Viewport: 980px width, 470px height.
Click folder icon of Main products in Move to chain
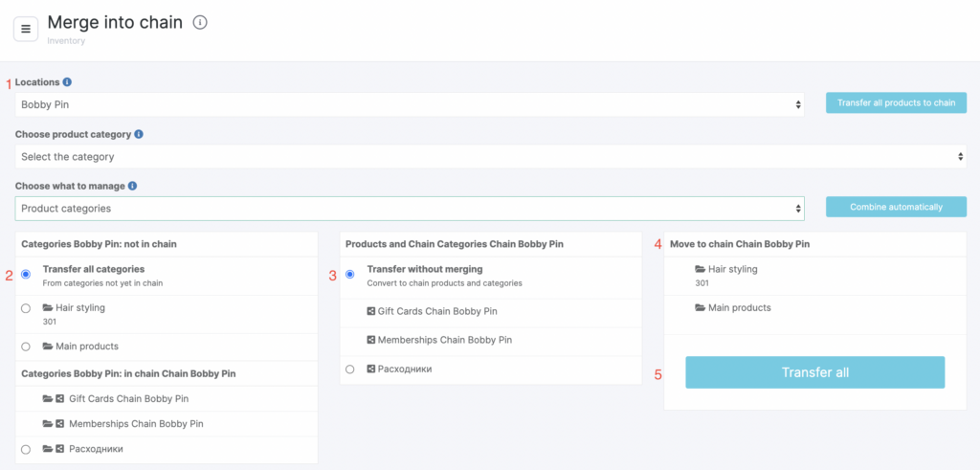(x=701, y=308)
